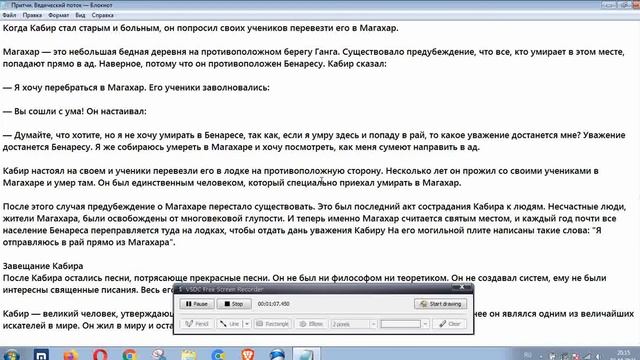Viewport: 640px width, 360px height.
Task: Open Brave browser from the taskbar
Action: pos(247,354)
